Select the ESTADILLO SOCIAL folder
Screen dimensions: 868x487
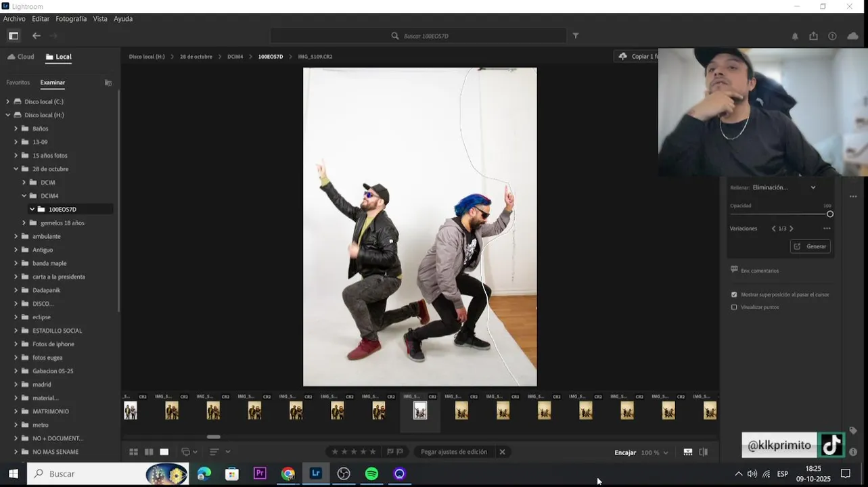57,331
